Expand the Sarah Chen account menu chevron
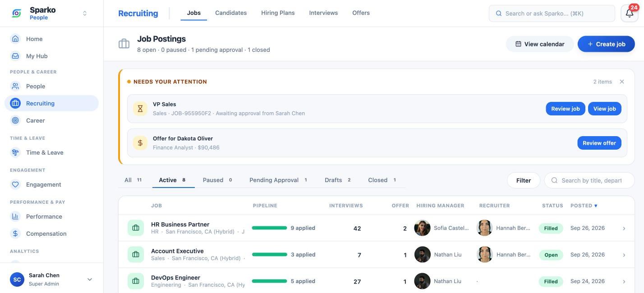 tap(90, 279)
